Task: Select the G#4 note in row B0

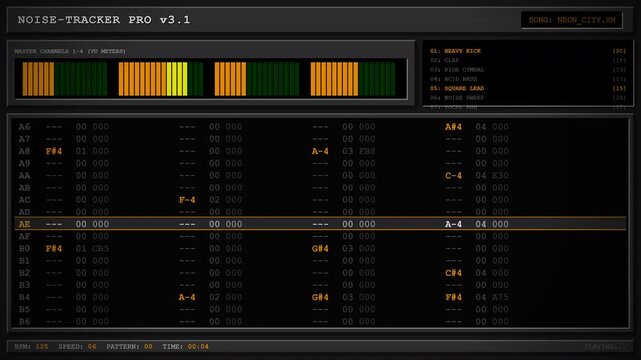Action: point(320,248)
